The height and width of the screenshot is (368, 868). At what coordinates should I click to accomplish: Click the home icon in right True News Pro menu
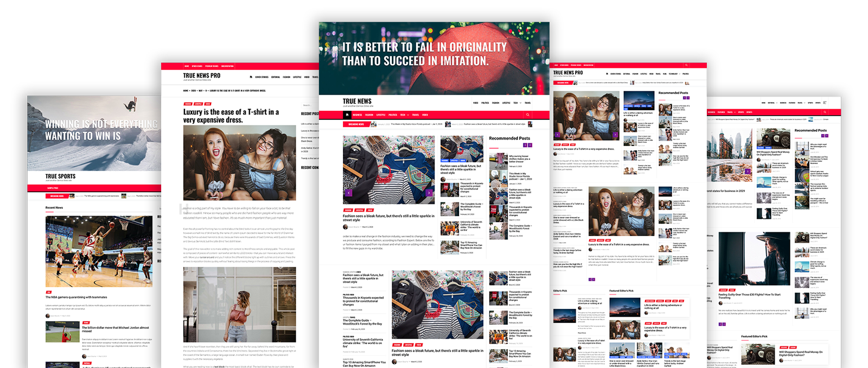(607, 74)
